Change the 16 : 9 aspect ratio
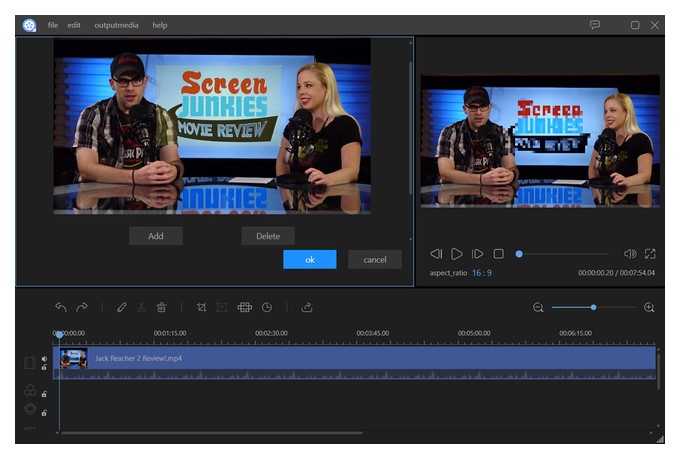Viewport: 680px width, 459px height. 482,273
